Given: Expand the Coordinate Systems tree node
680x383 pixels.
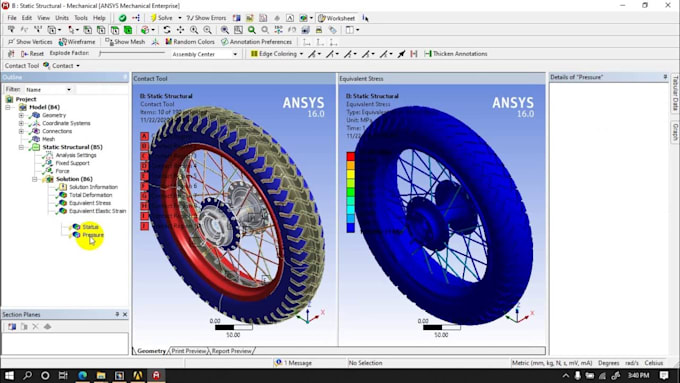Looking at the screenshot, I should (x=21, y=123).
